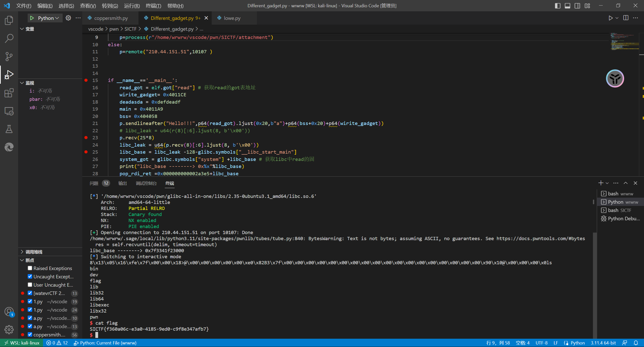The height and width of the screenshot is (347, 644).
Task: Open the 文件(F) menu
Action: click(24, 6)
